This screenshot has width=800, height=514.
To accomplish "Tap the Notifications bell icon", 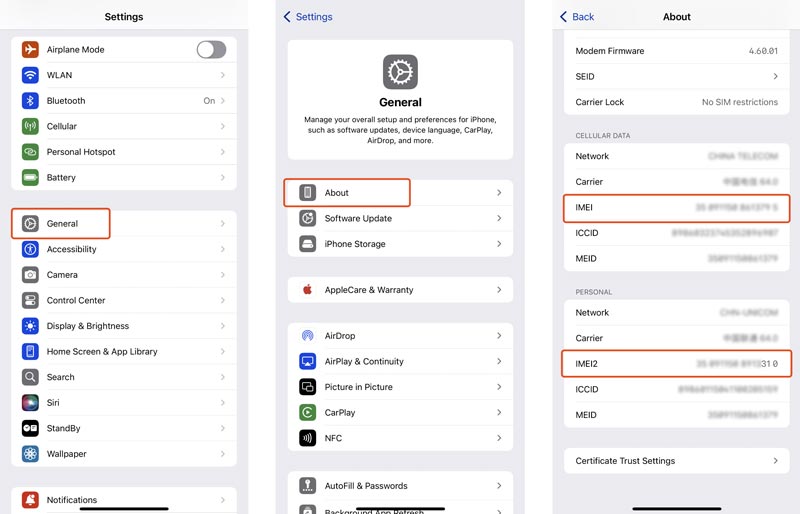I will tap(30, 500).
